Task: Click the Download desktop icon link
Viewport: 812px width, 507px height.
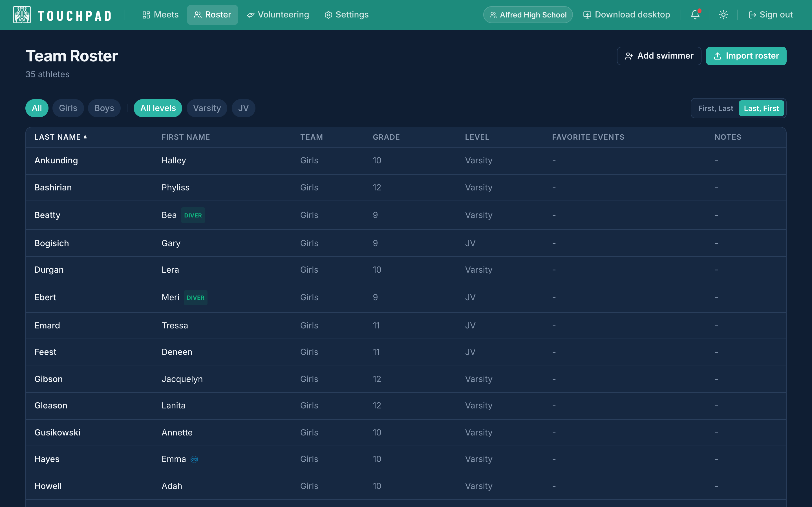Action: tap(627, 15)
